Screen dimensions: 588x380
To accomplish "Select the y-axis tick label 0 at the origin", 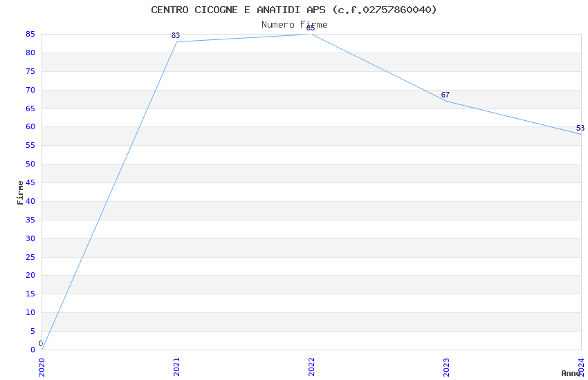I will 33,350.
